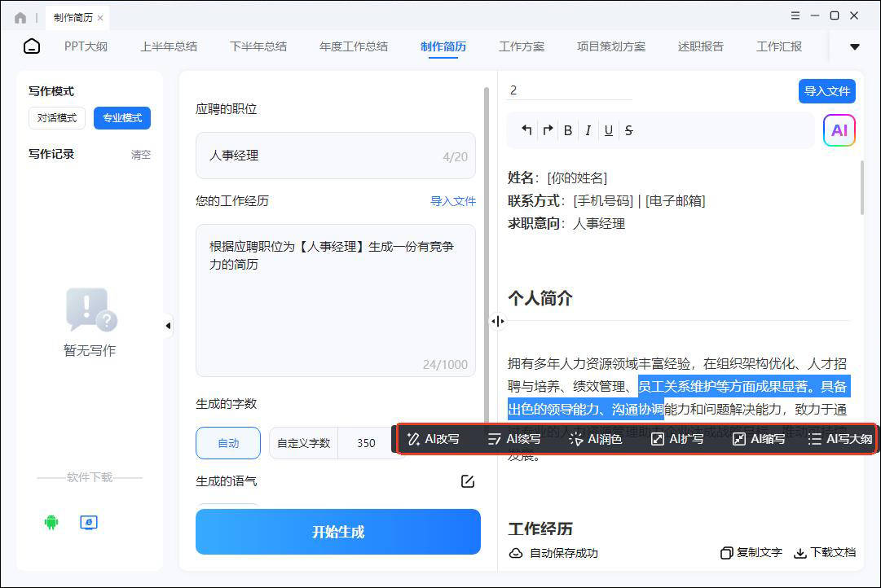The width and height of the screenshot is (881, 588).
Task: Select AI润色 from floating toolbar
Action: click(596, 439)
